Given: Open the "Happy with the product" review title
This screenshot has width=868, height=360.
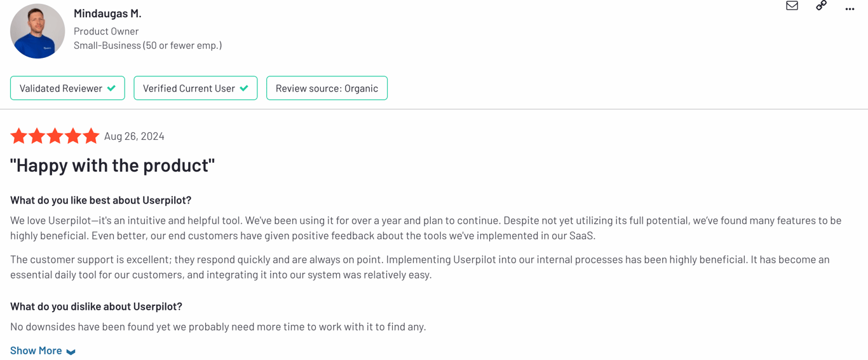Looking at the screenshot, I should [x=112, y=165].
